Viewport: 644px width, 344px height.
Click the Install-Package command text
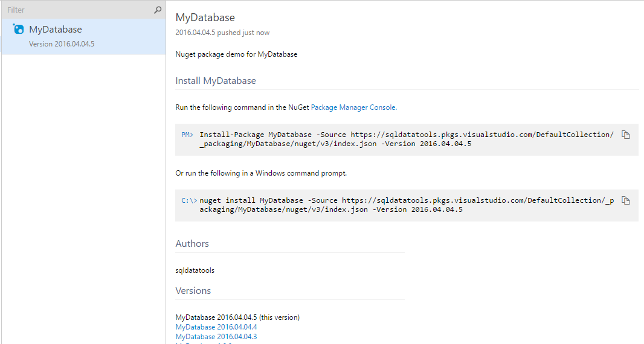[407, 139]
